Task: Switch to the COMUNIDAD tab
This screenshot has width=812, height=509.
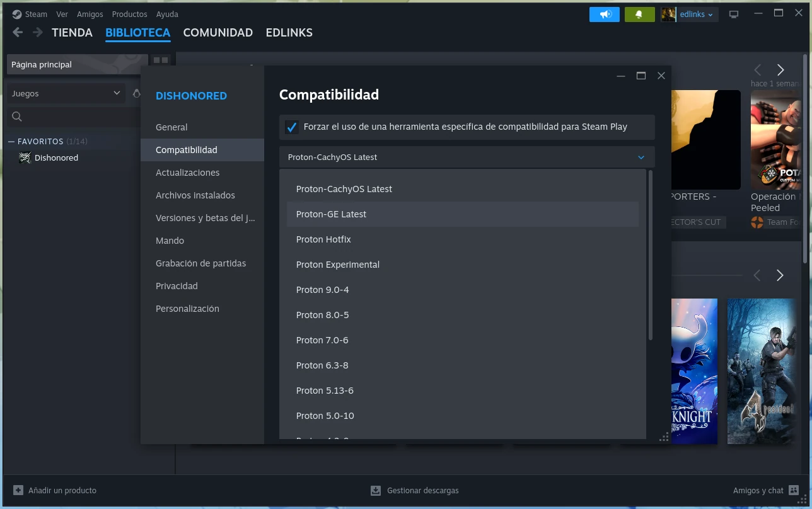Action: (218, 33)
